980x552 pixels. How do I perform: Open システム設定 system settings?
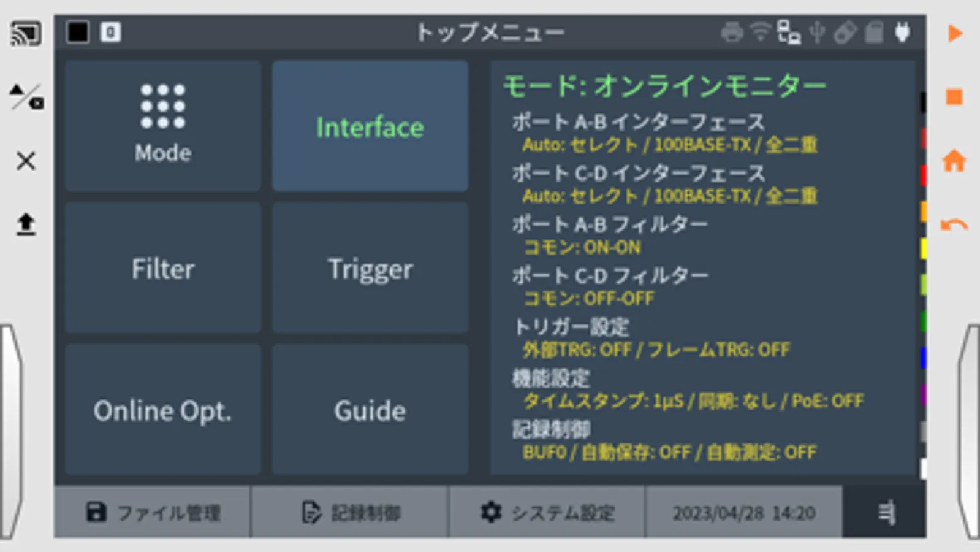[547, 512]
